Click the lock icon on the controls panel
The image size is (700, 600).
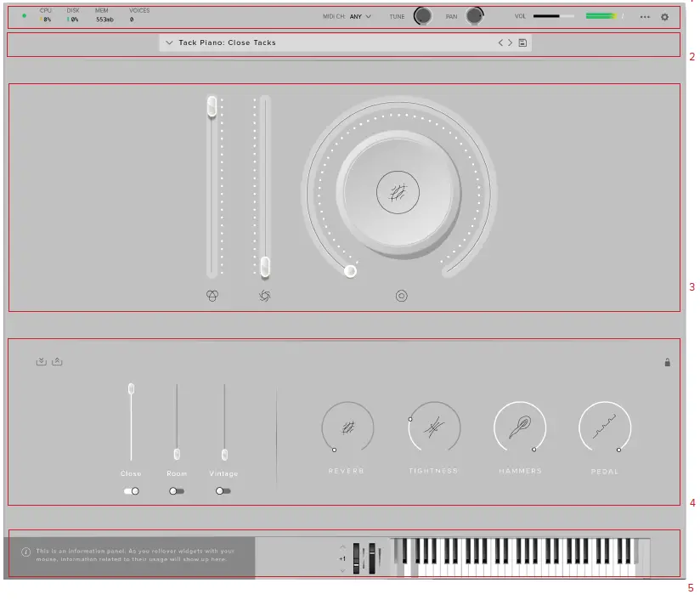668,361
